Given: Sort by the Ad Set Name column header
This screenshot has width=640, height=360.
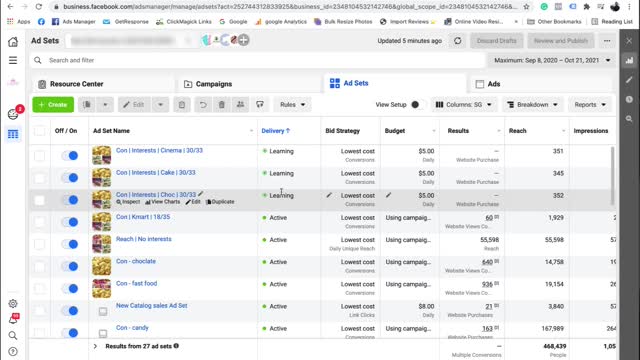Looking at the screenshot, I should (x=111, y=131).
